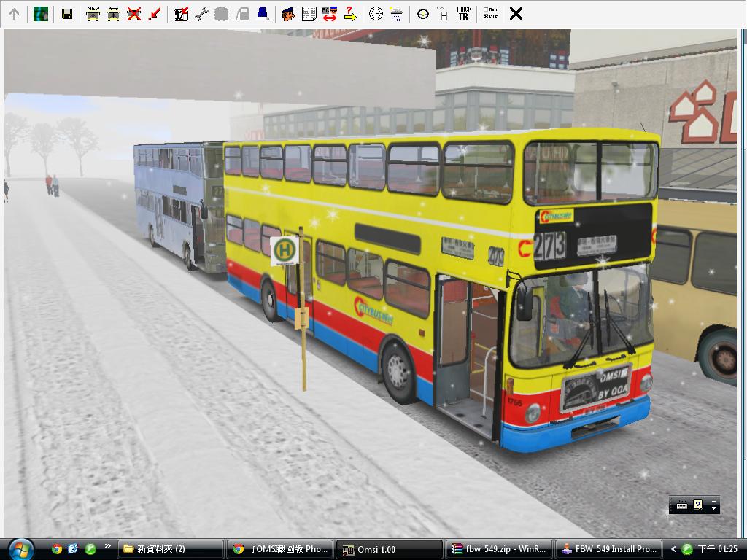This screenshot has height=560, width=747.
Task: Open the driver profile face icon
Action: pyautogui.click(x=287, y=14)
